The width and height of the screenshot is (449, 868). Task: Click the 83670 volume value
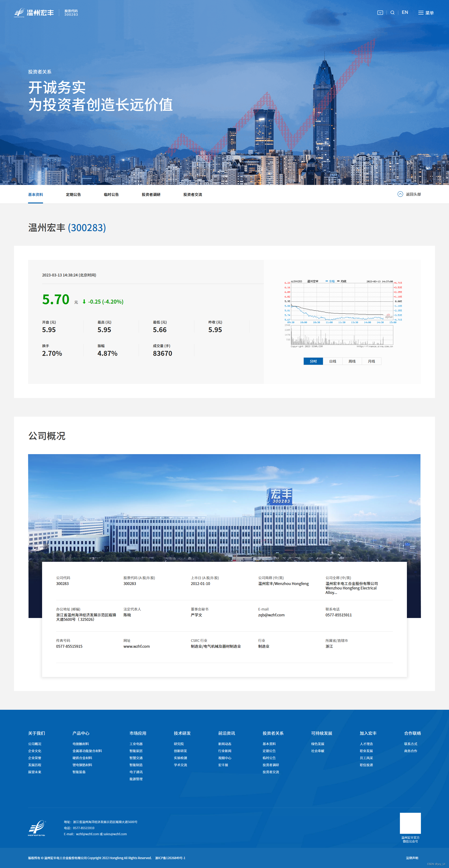click(162, 353)
